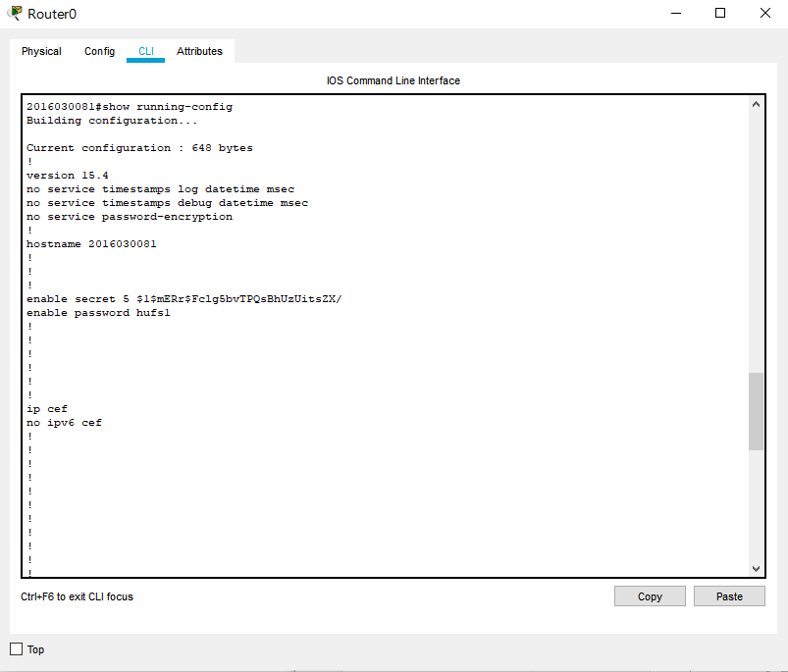Close the Router0 window

pos(764,14)
